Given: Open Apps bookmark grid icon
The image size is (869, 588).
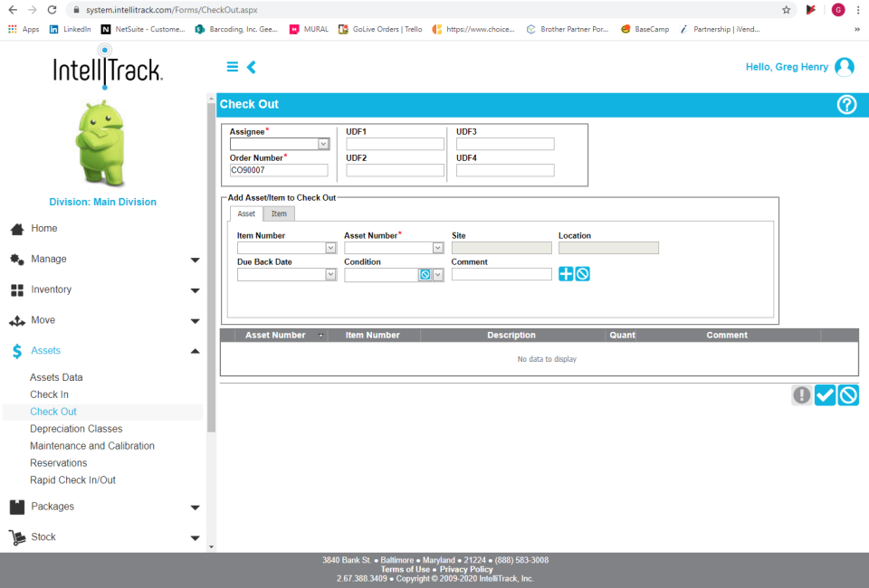Looking at the screenshot, I should coord(12,29).
